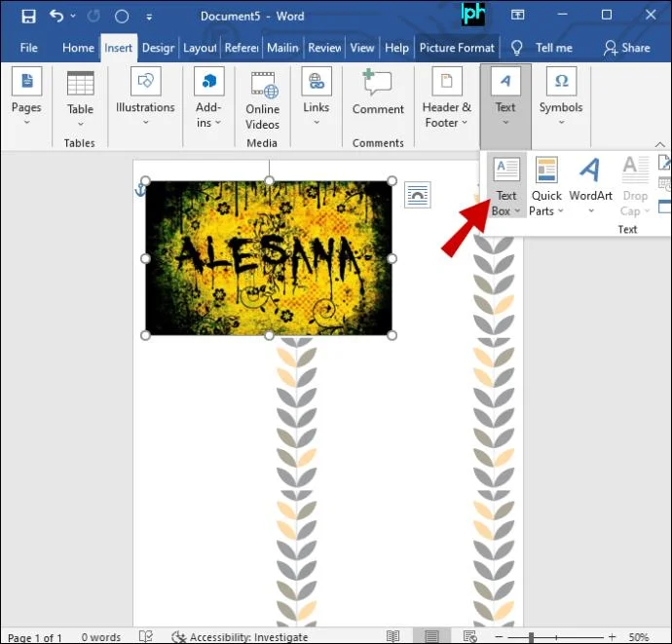This screenshot has width=672, height=644.
Task: Switch to Web Layout view
Action: tap(470, 636)
